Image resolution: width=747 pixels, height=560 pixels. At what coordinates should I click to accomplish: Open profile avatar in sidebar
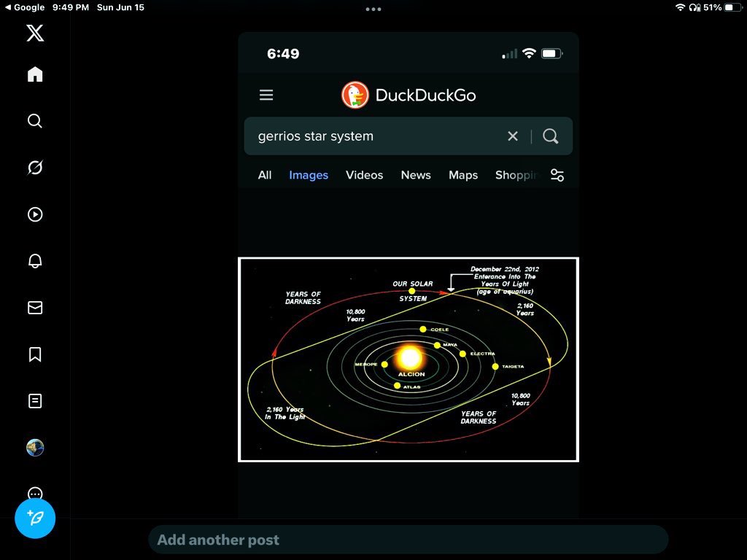(35, 448)
